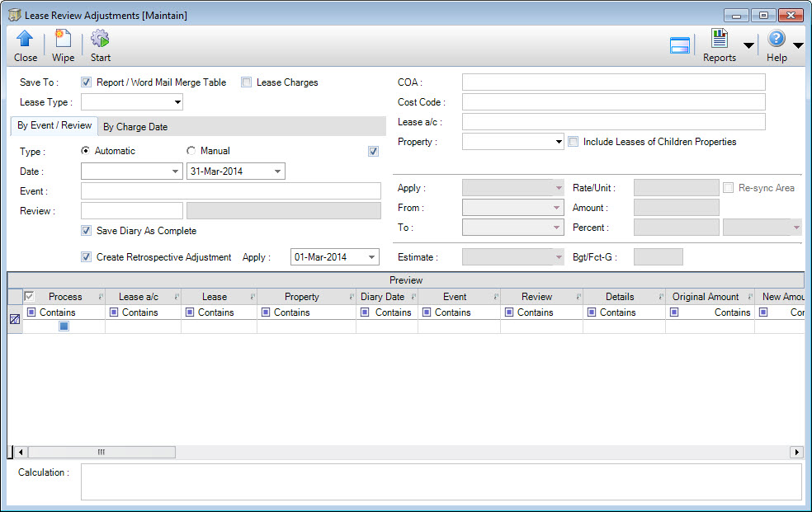812x512 pixels.
Task: Select the Manual type radio button
Action: (191, 151)
